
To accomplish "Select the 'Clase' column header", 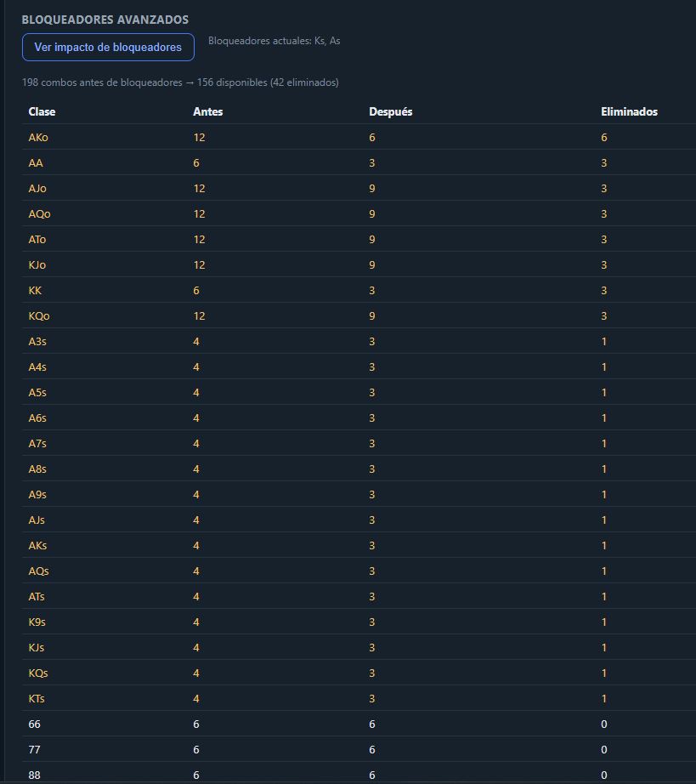I will click(x=42, y=111).
